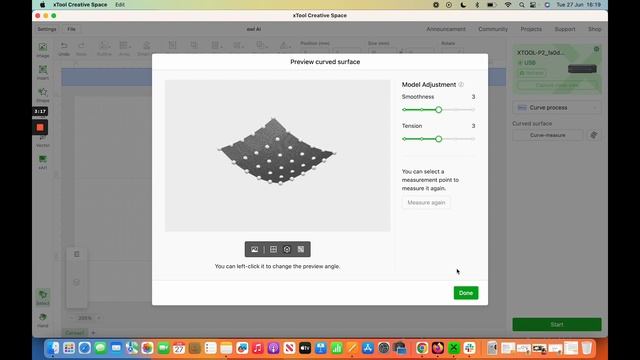Click the green Start button

557,324
